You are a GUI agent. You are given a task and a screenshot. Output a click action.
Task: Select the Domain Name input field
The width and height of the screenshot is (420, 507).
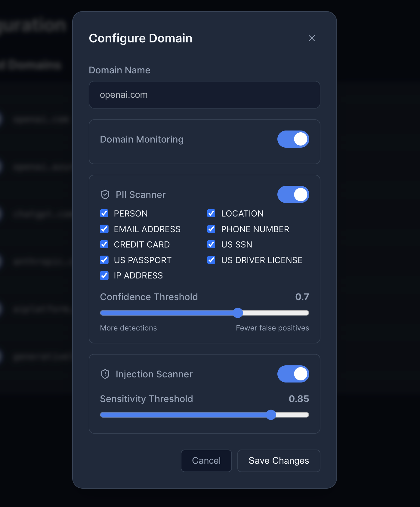204,95
